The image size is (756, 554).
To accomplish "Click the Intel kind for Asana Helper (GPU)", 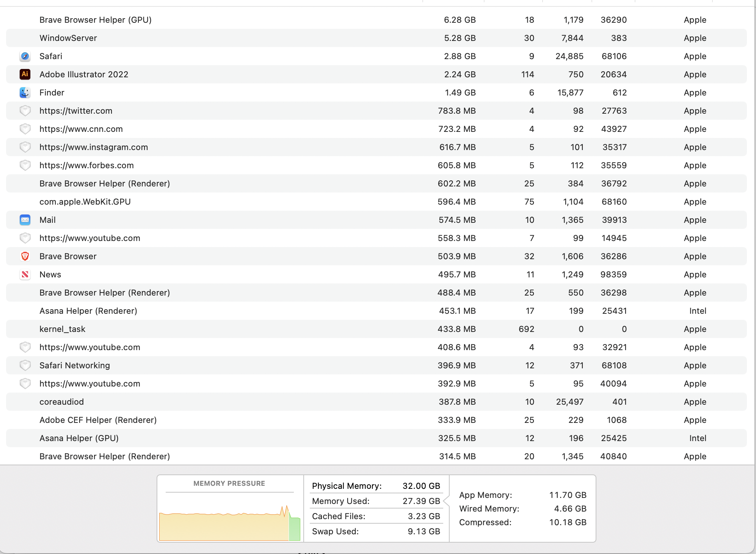I will pyautogui.click(x=698, y=438).
